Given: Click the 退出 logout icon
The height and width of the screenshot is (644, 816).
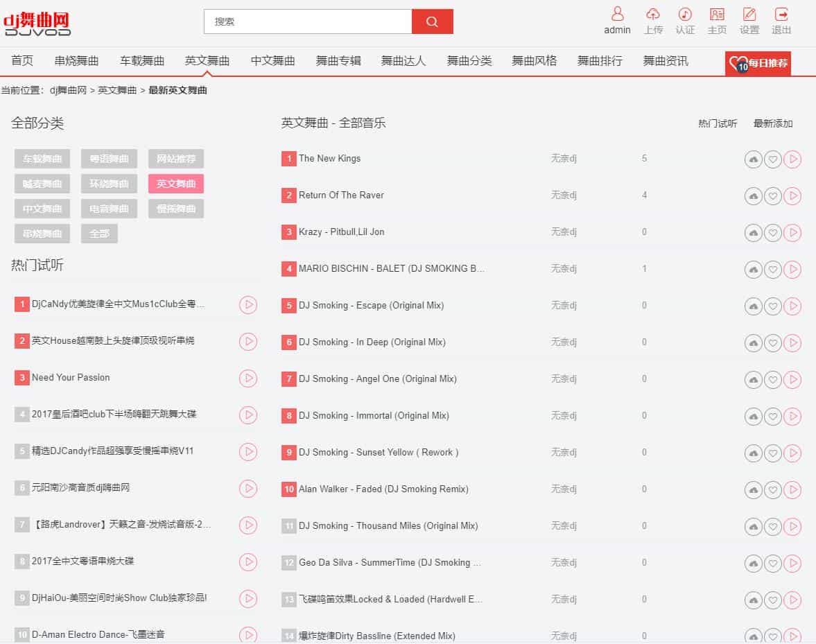Looking at the screenshot, I should point(781,15).
